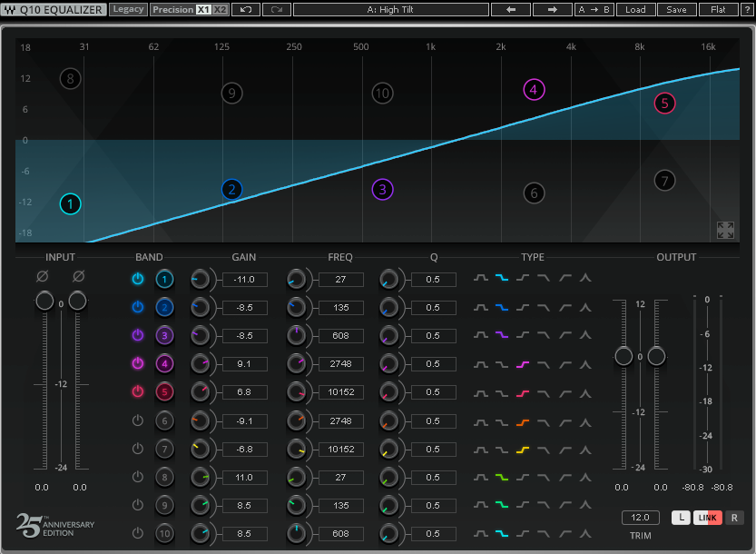Set band 10 type to high shelf
This screenshot has width=756, height=554.
pos(523,533)
